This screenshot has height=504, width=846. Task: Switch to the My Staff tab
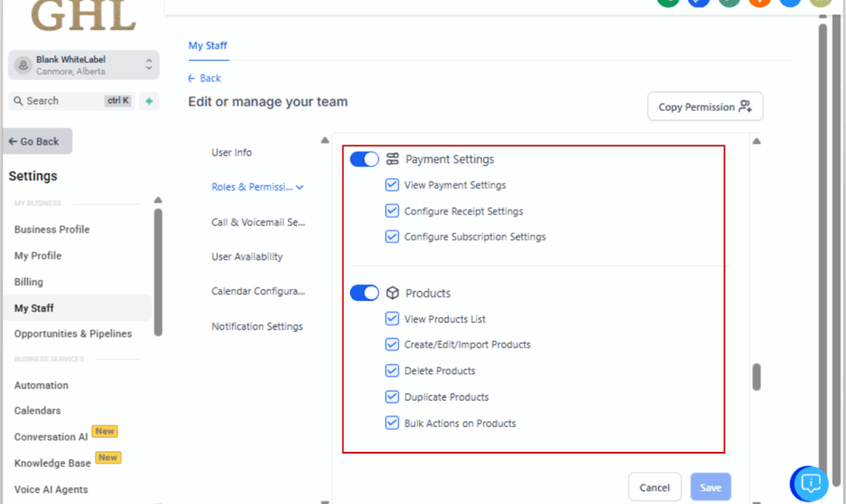click(x=207, y=45)
